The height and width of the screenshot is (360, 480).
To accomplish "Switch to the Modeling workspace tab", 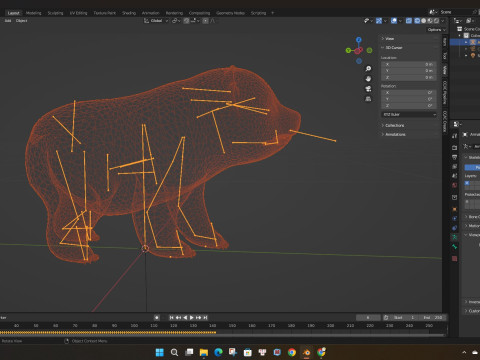I will pos(33,13).
